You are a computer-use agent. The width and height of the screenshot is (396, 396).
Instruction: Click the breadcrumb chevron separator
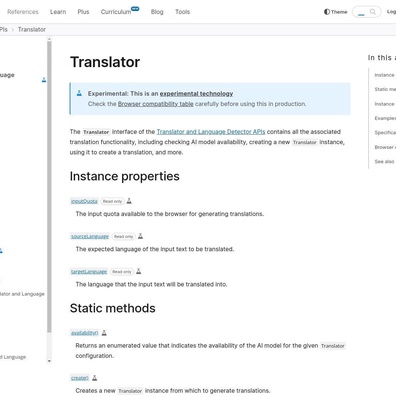pyautogui.click(x=13, y=29)
